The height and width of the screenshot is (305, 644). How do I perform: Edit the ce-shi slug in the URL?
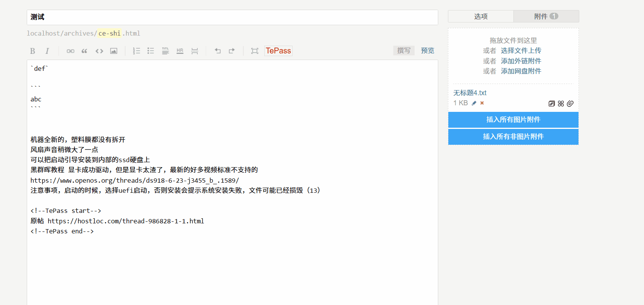click(110, 33)
